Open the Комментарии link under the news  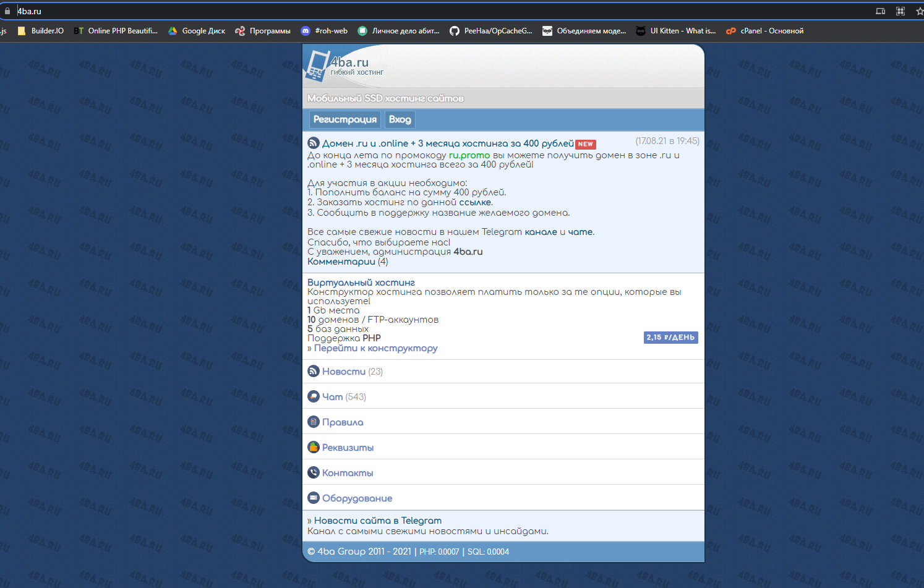click(341, 262)
